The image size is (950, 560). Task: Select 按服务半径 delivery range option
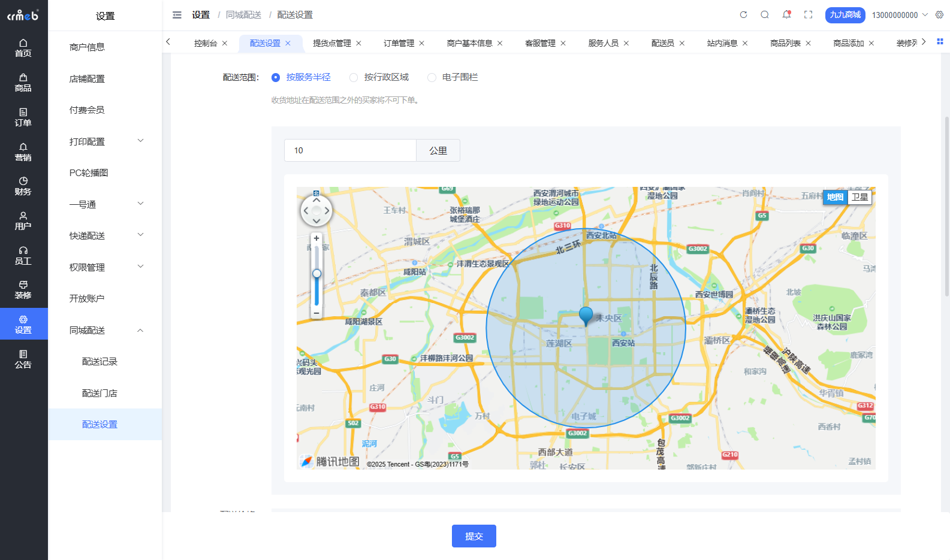276,77
